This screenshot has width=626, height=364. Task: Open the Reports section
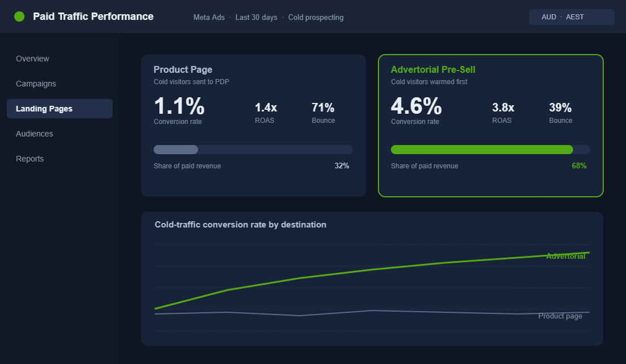pos(30,159)
